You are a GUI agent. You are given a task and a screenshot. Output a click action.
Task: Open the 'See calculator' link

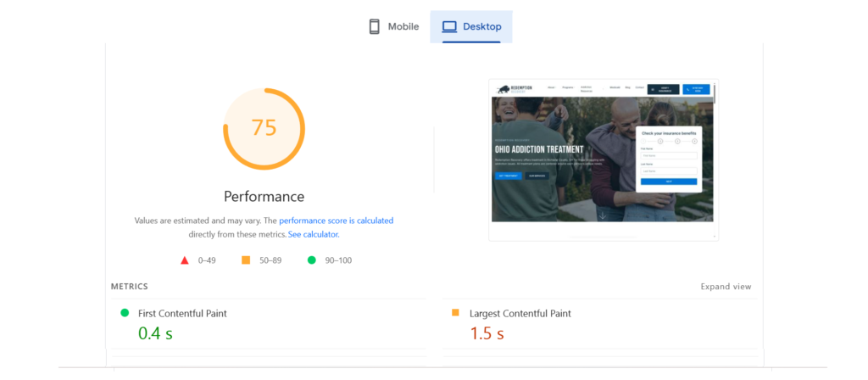[313, 234]
